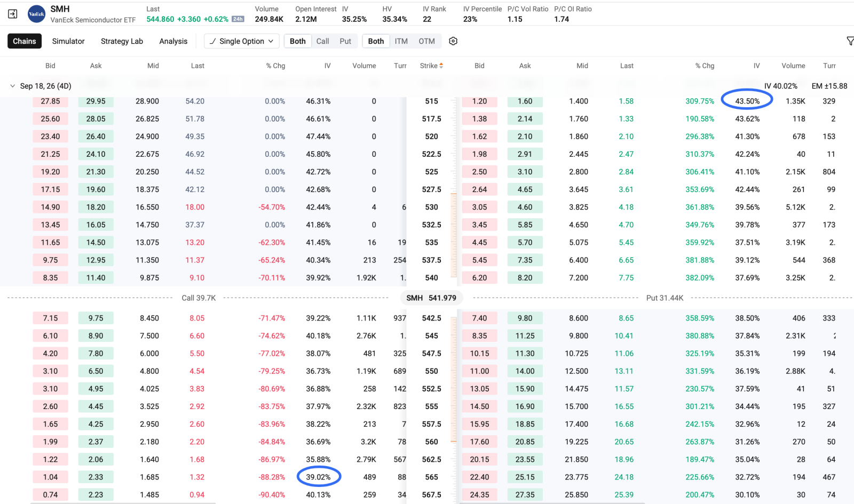The height and width of the screenshot is (504, 854).
Task: Click call ask 29.95 at strike 515
Action: (x=96, y=101)
